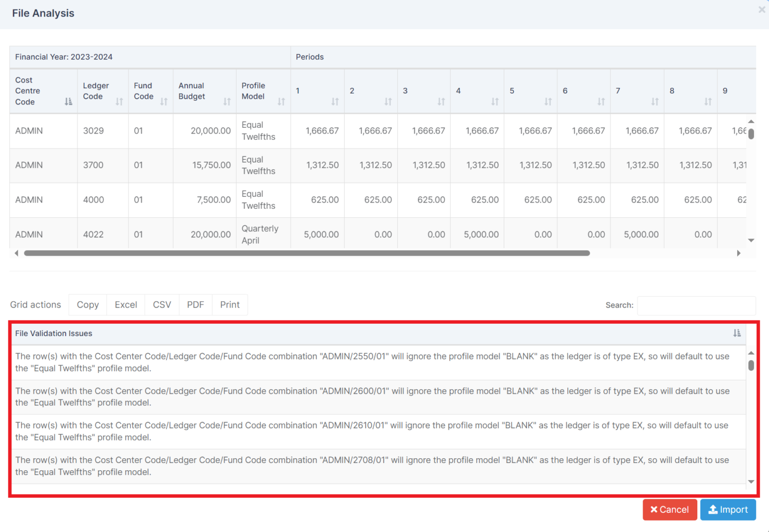Sort Period 4 column icon

(494, 102)
